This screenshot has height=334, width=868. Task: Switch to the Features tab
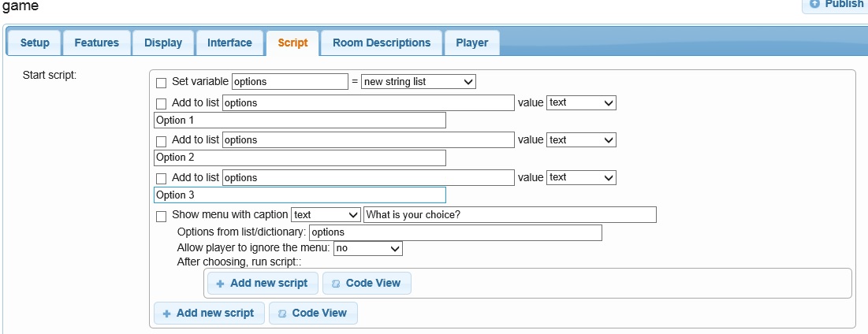point(96,43)
